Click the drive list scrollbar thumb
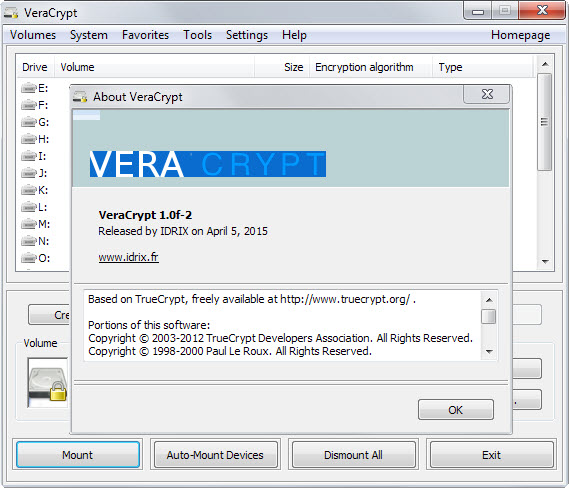The image size is (569, 488). (x=545, y=122)
